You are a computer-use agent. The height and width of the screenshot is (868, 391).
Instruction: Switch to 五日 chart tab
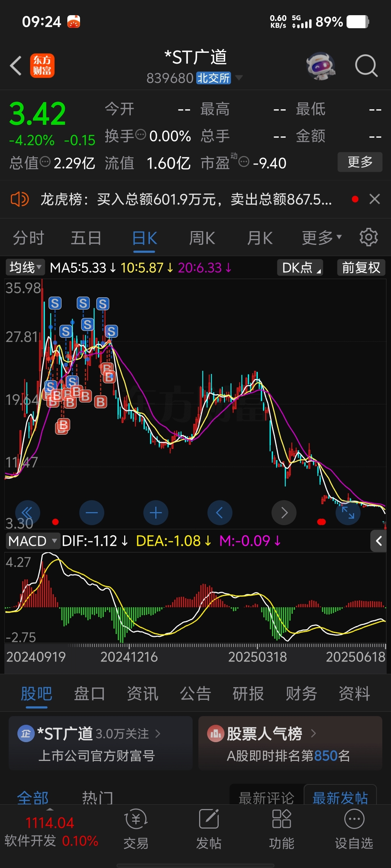tap(86, 238)
